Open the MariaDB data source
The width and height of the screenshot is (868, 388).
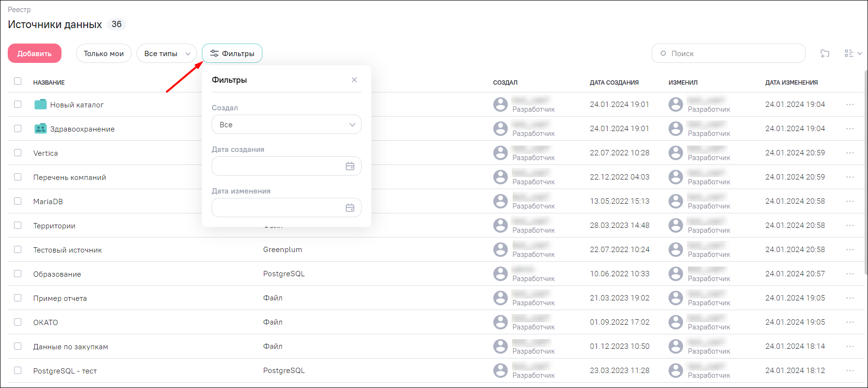click(x=48, y=201)
